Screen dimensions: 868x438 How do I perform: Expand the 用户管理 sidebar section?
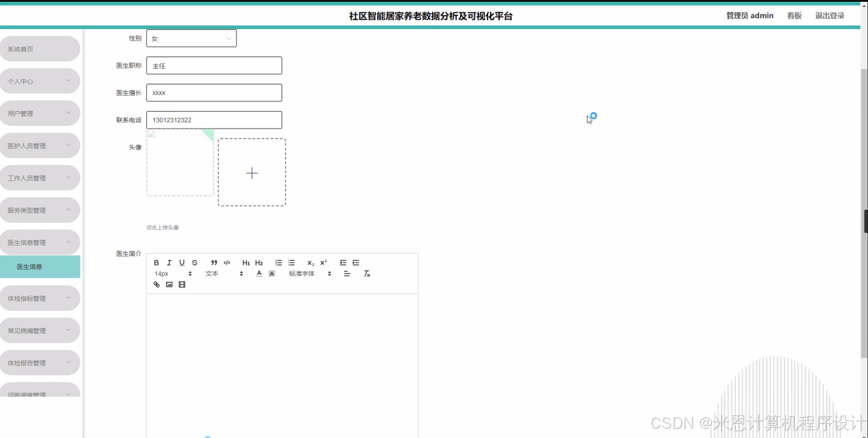click(x=40, y=113)
